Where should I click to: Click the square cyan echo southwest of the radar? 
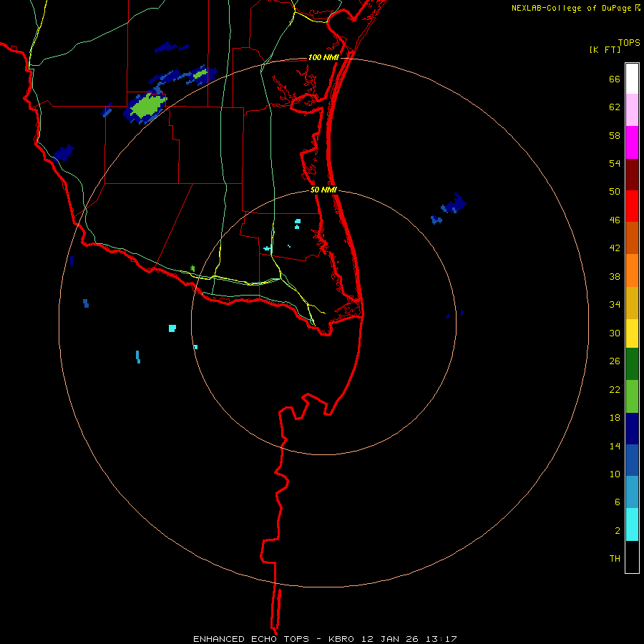pos(172,328)
